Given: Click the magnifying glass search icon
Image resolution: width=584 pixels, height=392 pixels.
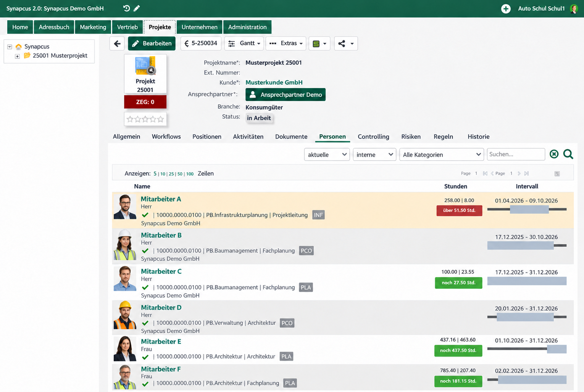Looking at the screenshot, I should pyautogui.click(x=568, y=154).
